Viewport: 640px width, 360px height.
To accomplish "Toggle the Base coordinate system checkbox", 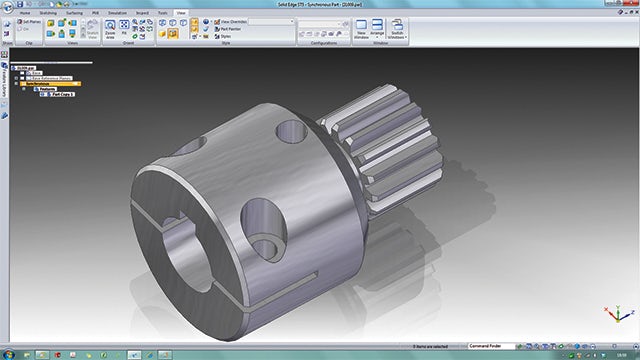I will (x=22, y=73).
